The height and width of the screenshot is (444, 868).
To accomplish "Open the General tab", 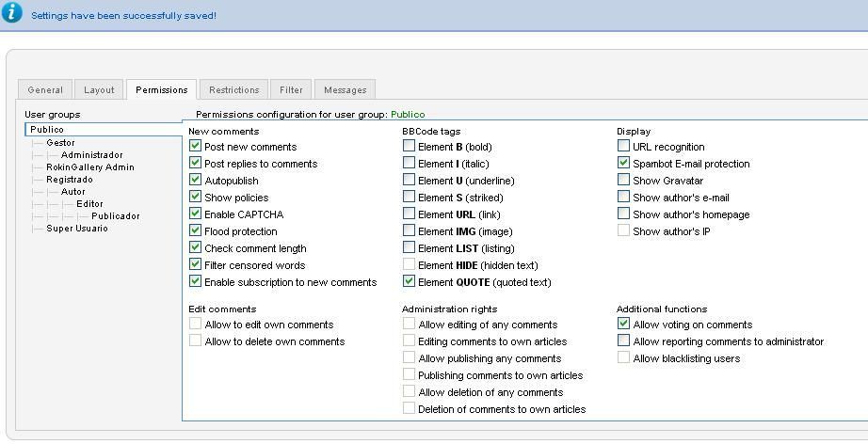I will 45,89.
